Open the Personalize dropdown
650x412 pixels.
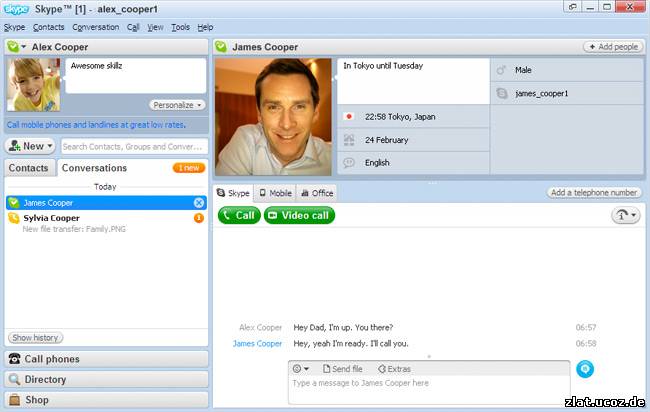pyautogui.click(x=177, y=105)
